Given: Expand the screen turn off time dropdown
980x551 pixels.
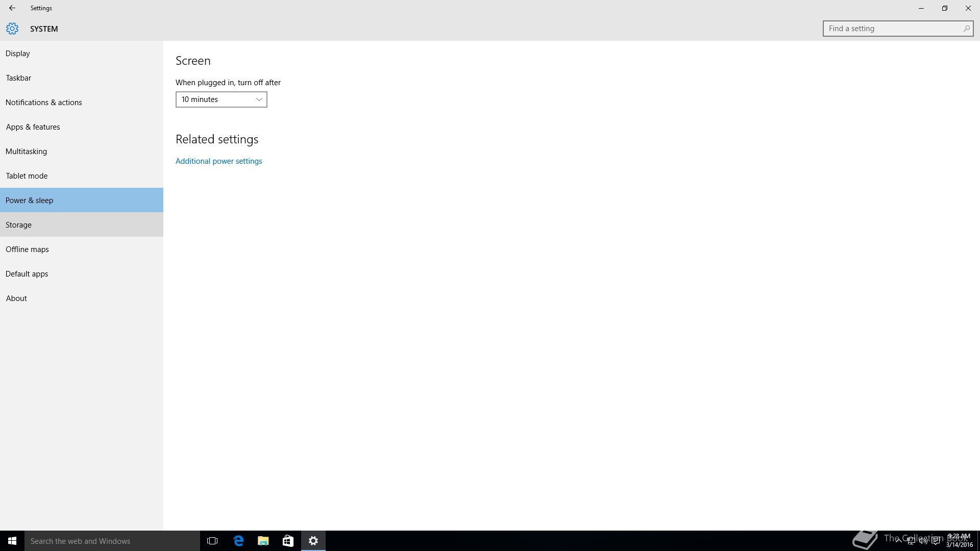Looking at the screenshot, I should [x=221, y=99].
